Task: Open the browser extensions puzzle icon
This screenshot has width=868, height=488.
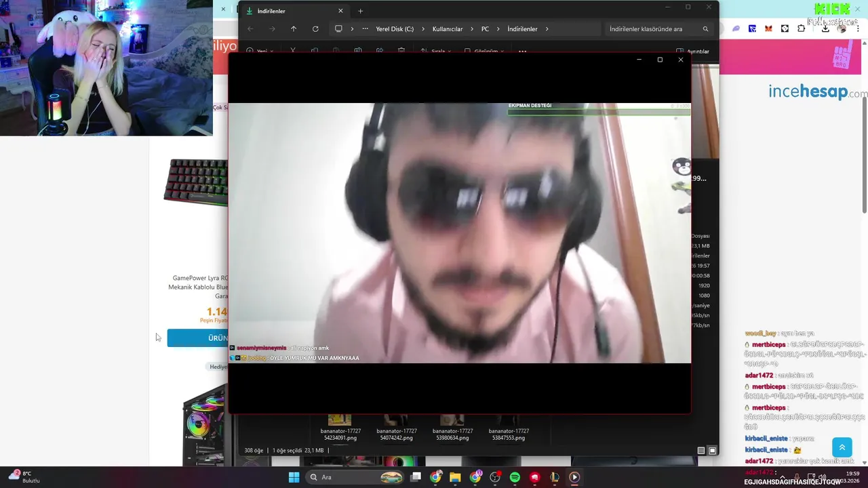Action: (x=801, y=28)
